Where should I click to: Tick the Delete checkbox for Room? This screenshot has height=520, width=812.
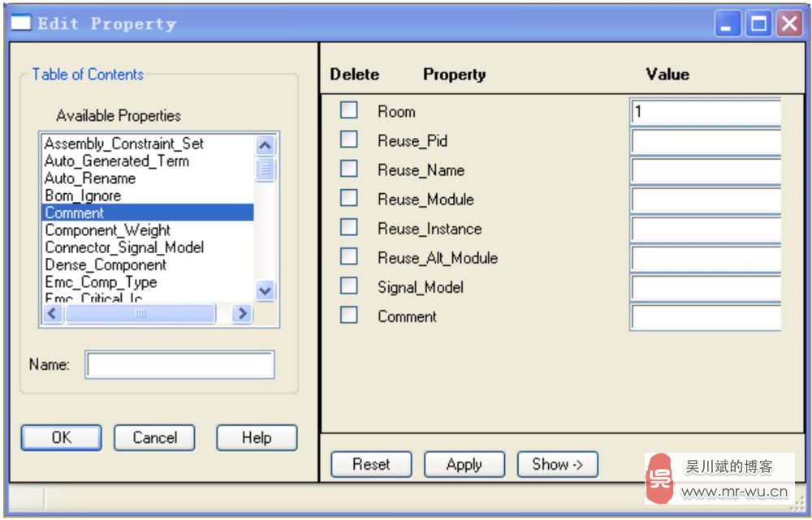[348, 110]
